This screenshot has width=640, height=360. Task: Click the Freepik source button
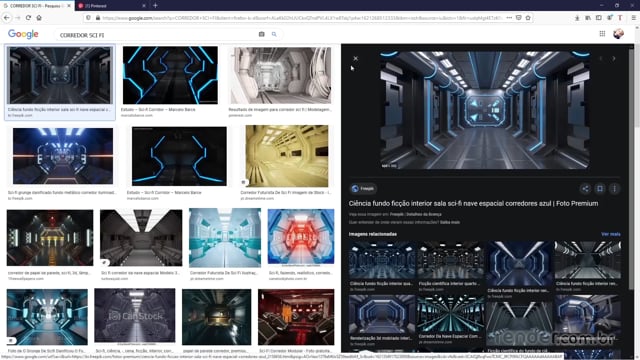coord(363,189)
